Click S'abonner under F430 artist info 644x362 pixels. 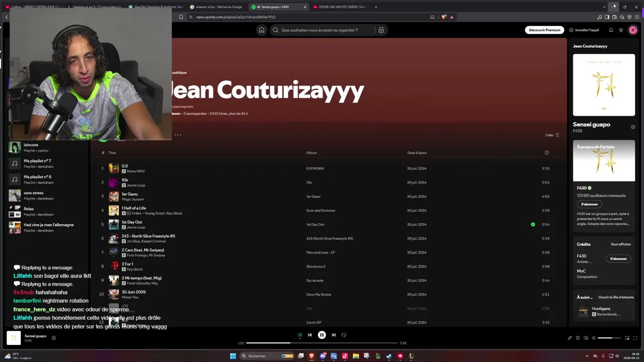click(x=590, y=204)
